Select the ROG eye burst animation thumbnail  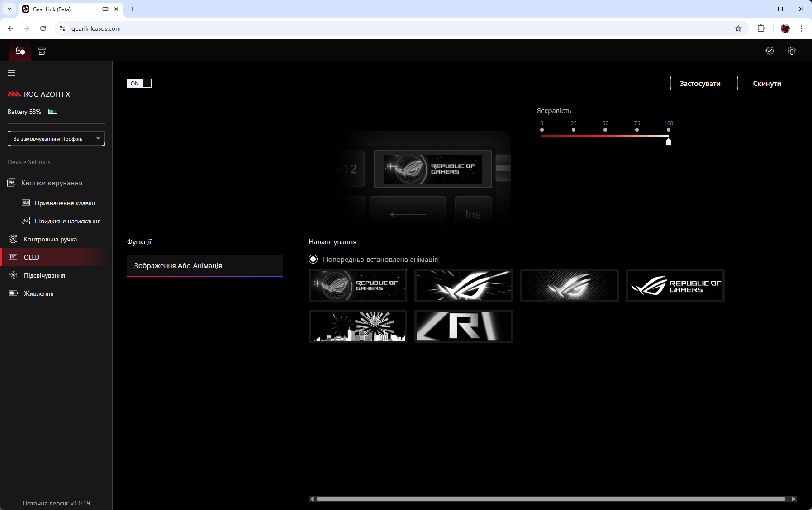click(464, 286)
